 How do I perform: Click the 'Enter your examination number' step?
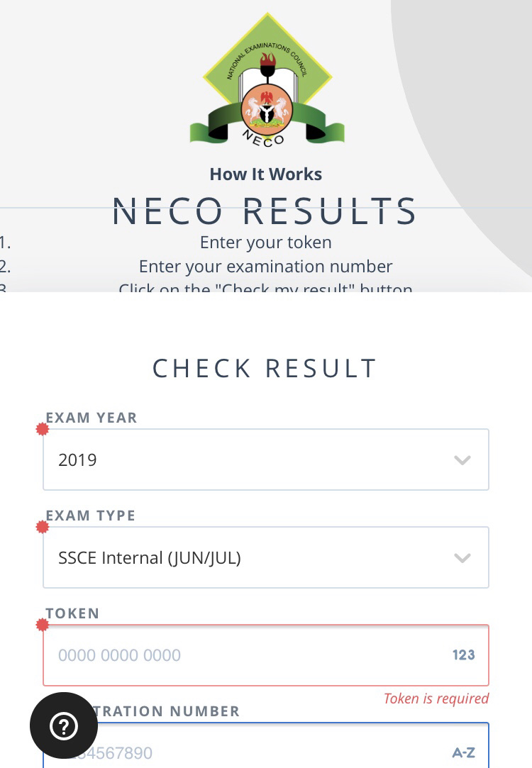266,267
